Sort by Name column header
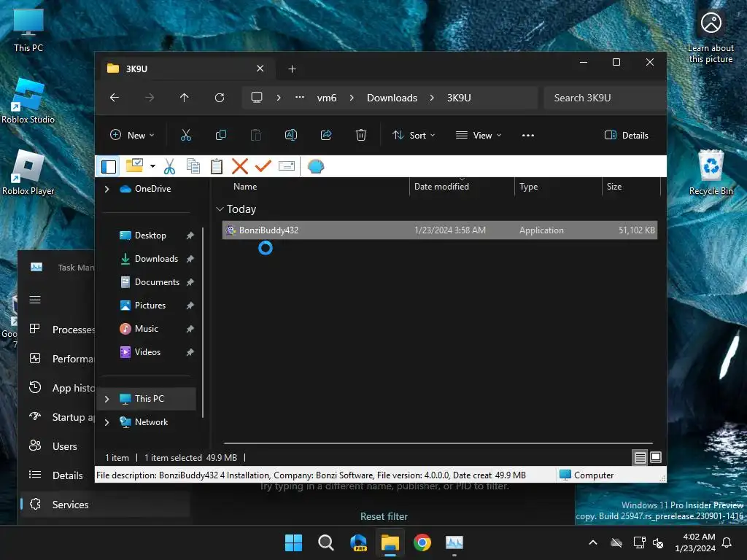This screenshot has height=560, width=747. pyautogui.click(x=245, y=187)
